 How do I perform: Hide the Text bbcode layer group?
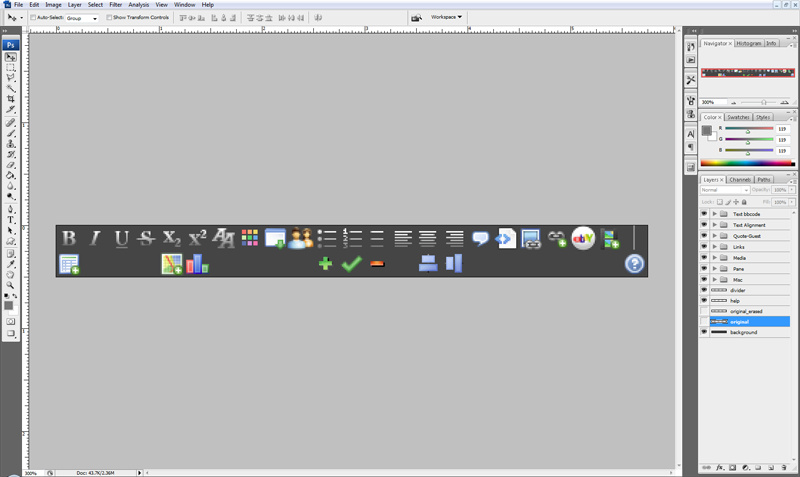pos(704,214)
